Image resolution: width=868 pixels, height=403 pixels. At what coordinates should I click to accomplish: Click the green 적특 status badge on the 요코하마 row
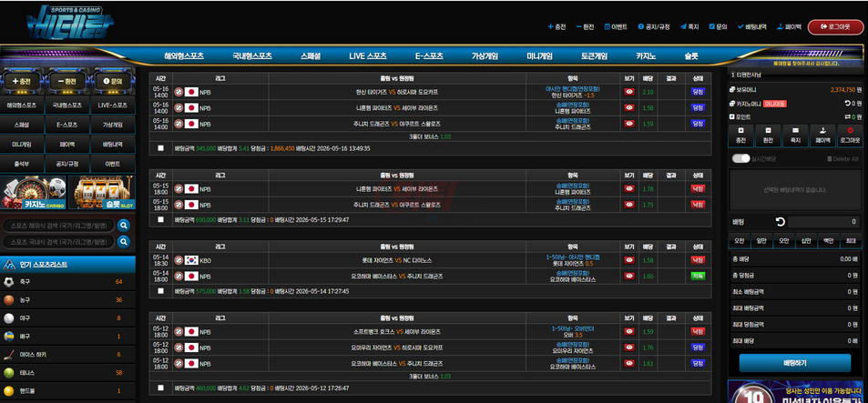point(698,276)
